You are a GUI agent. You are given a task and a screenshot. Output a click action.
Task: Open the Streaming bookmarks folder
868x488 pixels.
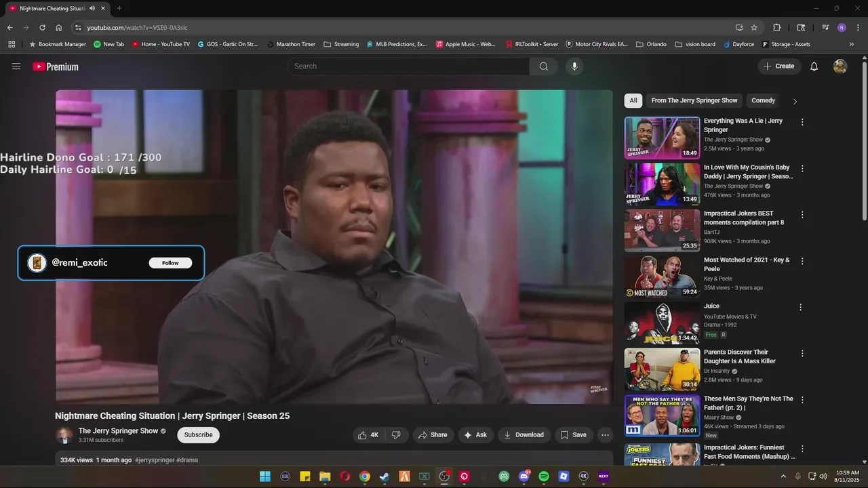(x=341, y=44)
